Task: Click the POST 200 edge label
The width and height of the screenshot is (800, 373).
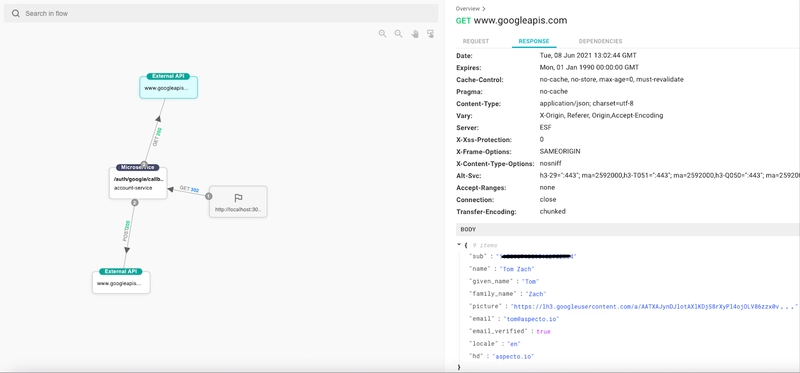Action: [127, 231]
